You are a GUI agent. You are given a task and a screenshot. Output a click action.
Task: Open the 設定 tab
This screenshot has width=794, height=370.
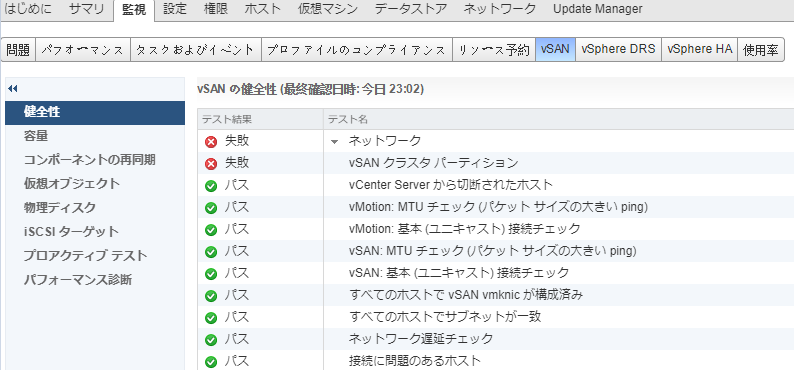coord(175,9)
